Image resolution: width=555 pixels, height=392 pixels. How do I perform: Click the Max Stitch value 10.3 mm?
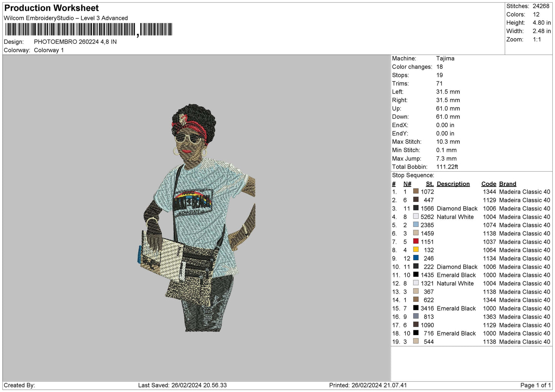tap(448, 142)
